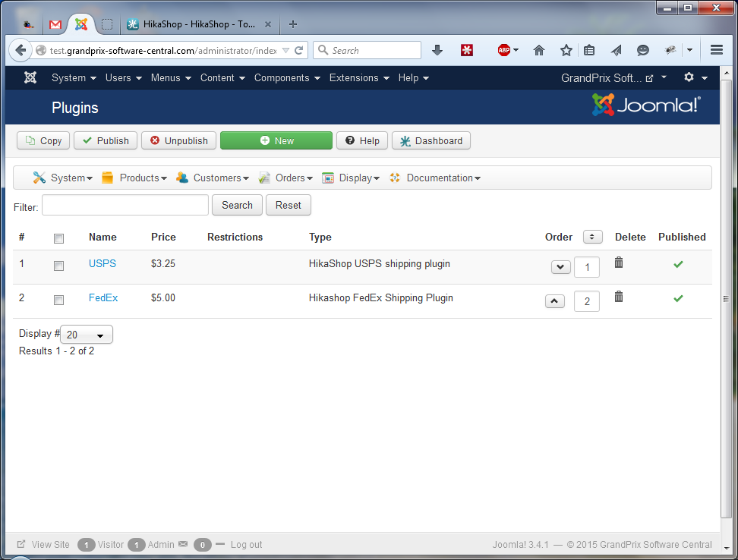Show bookmarks list icon
This screenshot has height=560, width=738.
[588, 50]
